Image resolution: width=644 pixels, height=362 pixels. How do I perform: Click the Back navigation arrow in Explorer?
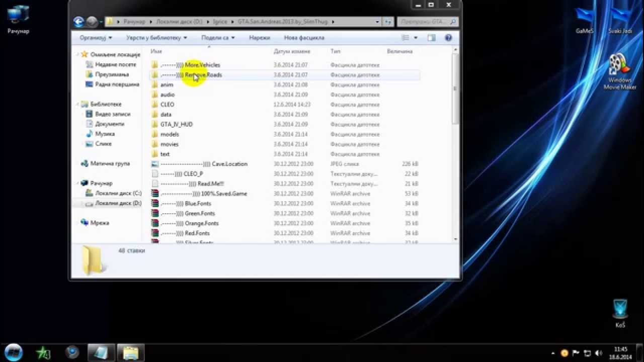tap(78, 22)
